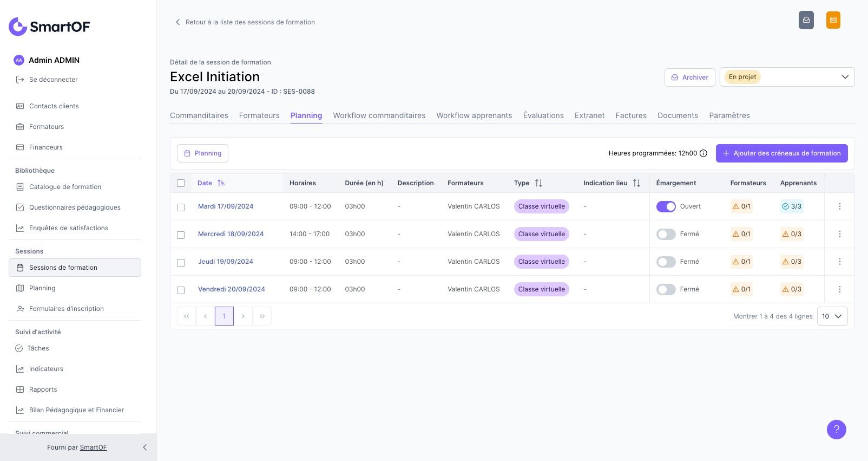Viewport: 868px width, 461px height.
Task: Click the gray inbox icon at top right
Action: tap(806, 20)
